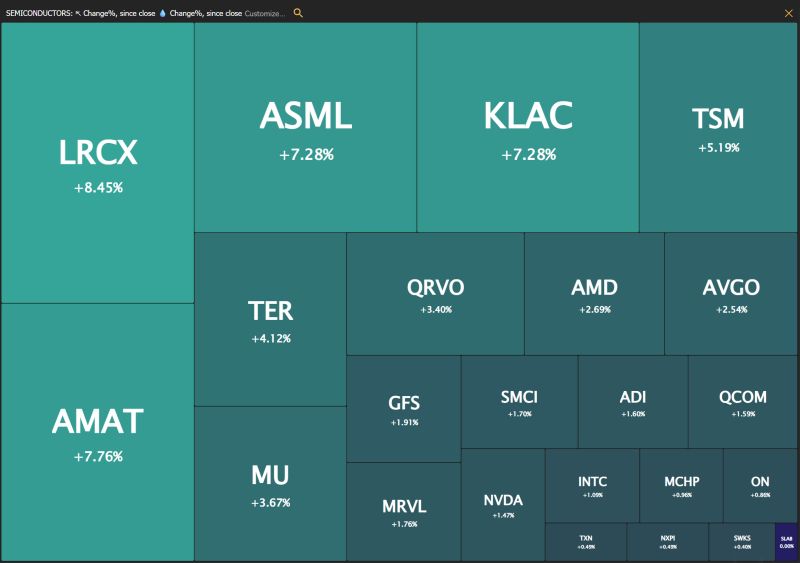Image resolution: width=800 pixels, height=563 pixels.
Task: Select the AMAT tile
Action: pos(97,432)
